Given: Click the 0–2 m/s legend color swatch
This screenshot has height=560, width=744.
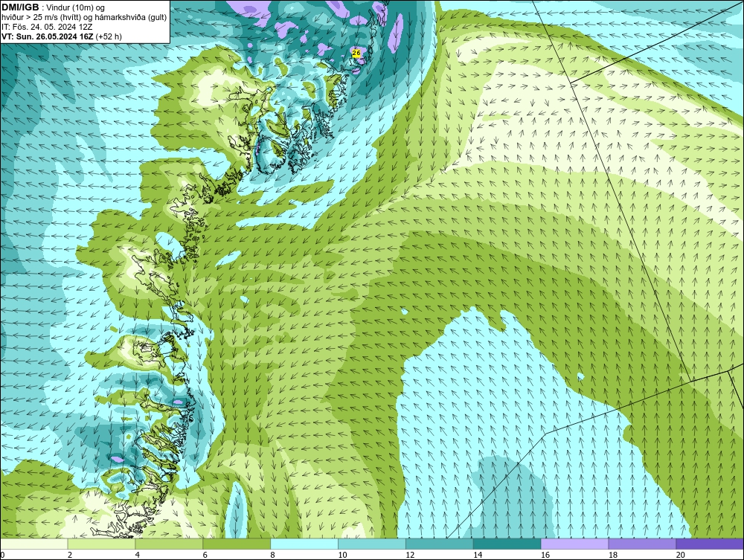Looking at the screenshot, I should point(34,544).
